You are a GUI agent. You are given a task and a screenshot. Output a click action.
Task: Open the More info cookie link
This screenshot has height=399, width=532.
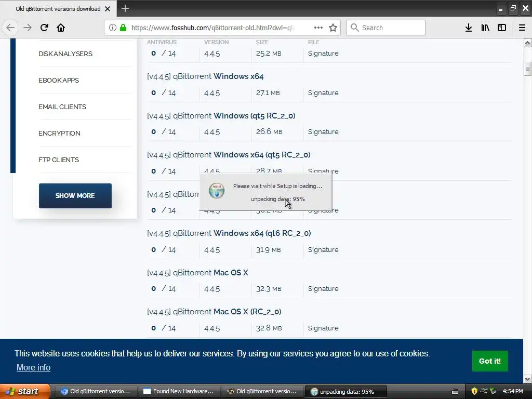tap(34, 367)
